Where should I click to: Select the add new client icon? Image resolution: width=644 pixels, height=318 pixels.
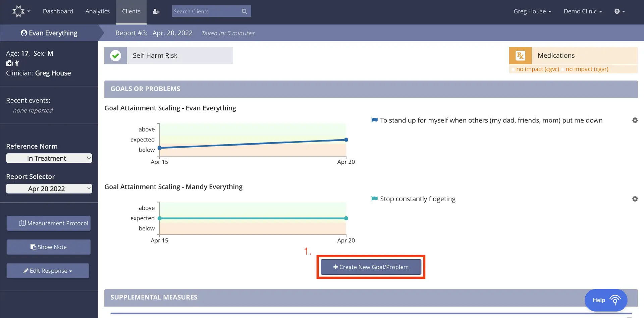pos(156,11)
